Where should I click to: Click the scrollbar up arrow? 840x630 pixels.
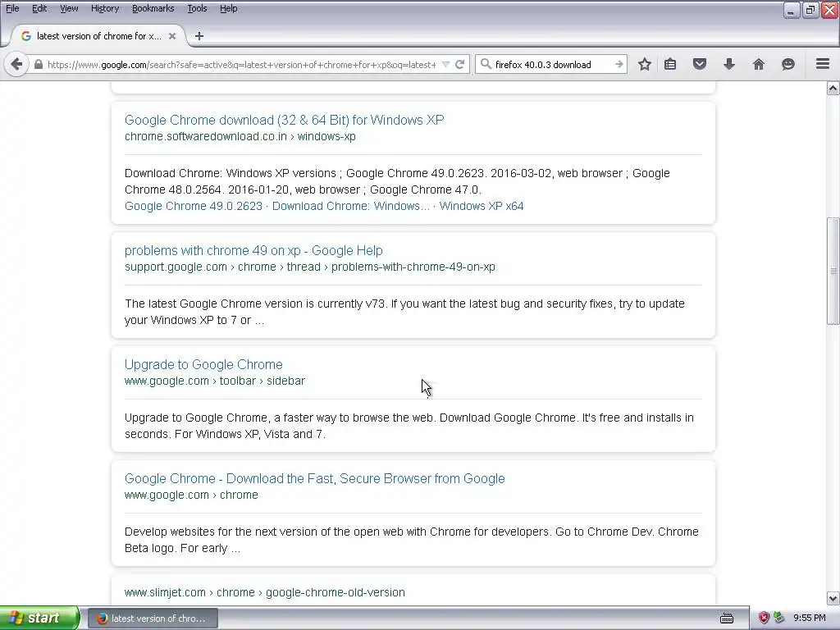tap(833, 89)
